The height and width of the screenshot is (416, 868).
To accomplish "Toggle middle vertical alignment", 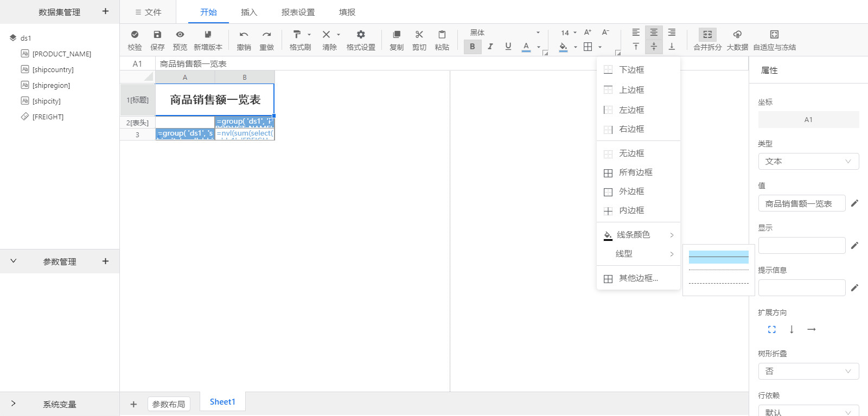I will coord(654,47).
